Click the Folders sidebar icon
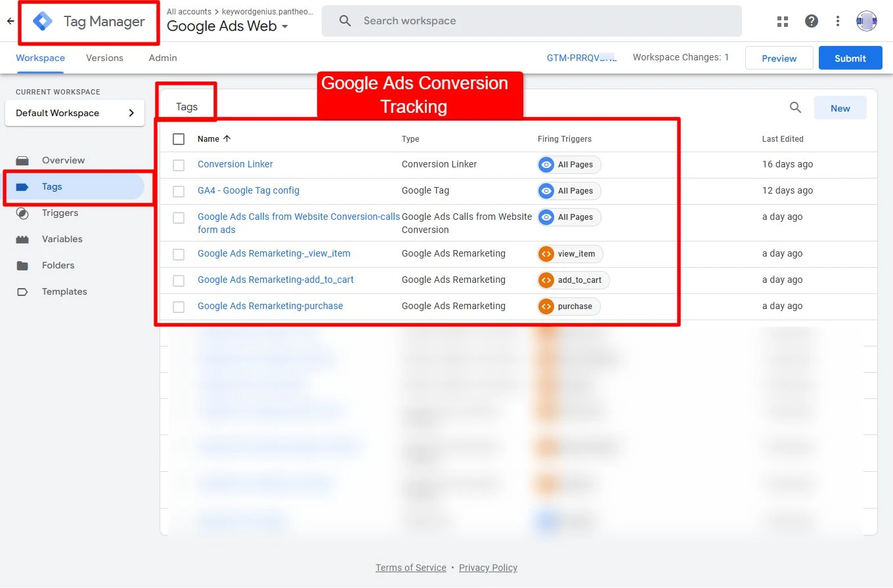 pos(22,265)
